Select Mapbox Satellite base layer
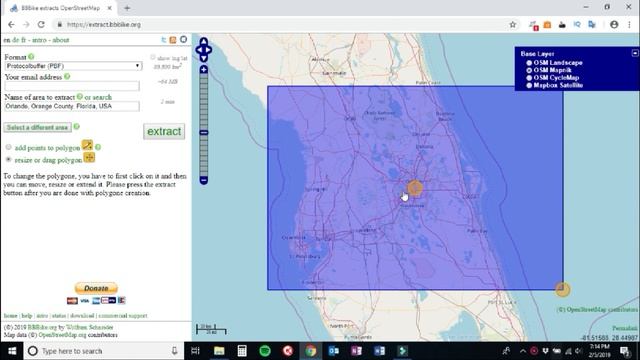Viewport: 640px width, 360px height. pos(529,85)
